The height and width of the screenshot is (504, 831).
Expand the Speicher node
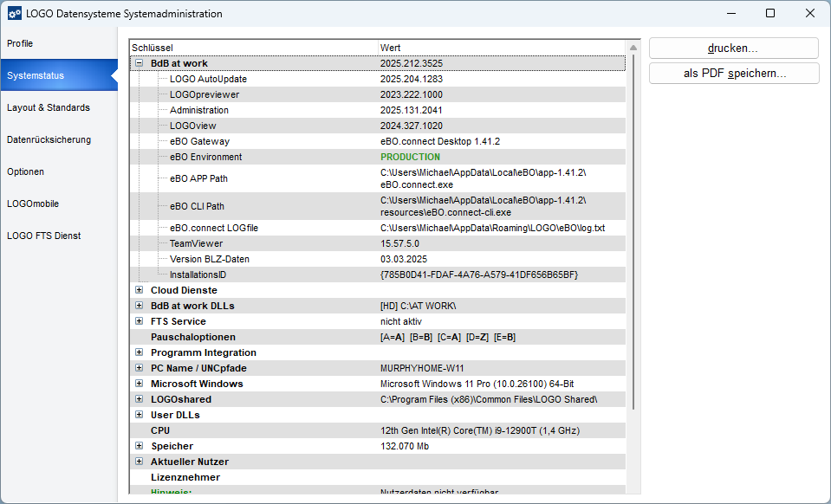(139, 446)
